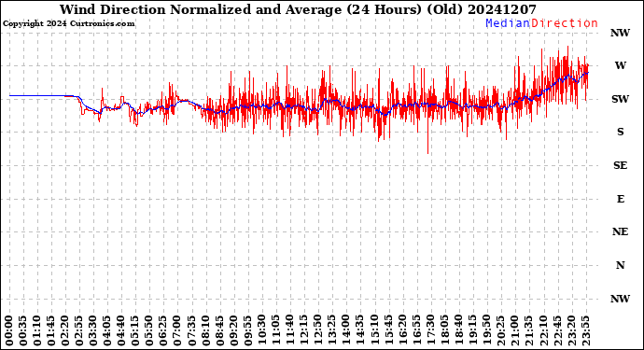This screenshot has height=350, width=644.
Task: Click the 00:00 time tick label
Action: click(9, 329)
